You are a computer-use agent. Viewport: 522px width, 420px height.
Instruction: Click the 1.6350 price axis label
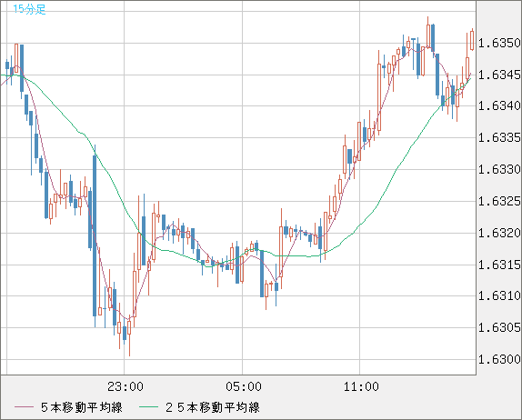[499, 43]
